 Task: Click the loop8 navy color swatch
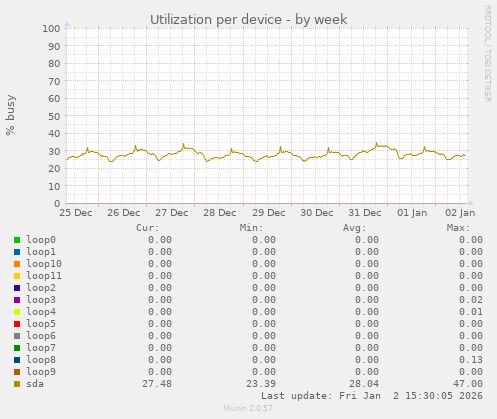(17, 360)
